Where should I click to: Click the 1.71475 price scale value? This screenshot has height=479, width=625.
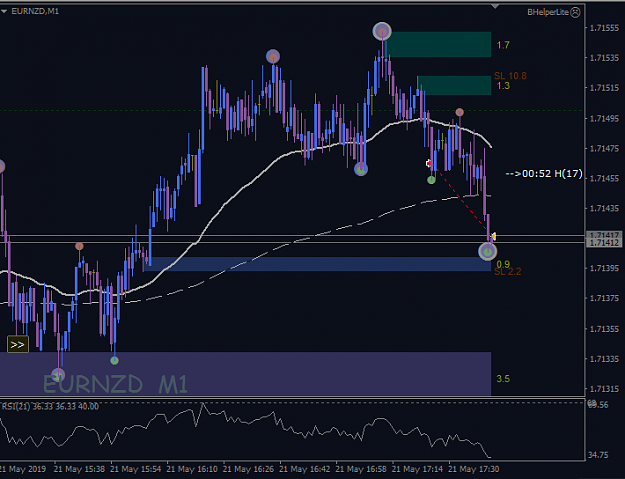coord(604,148)
